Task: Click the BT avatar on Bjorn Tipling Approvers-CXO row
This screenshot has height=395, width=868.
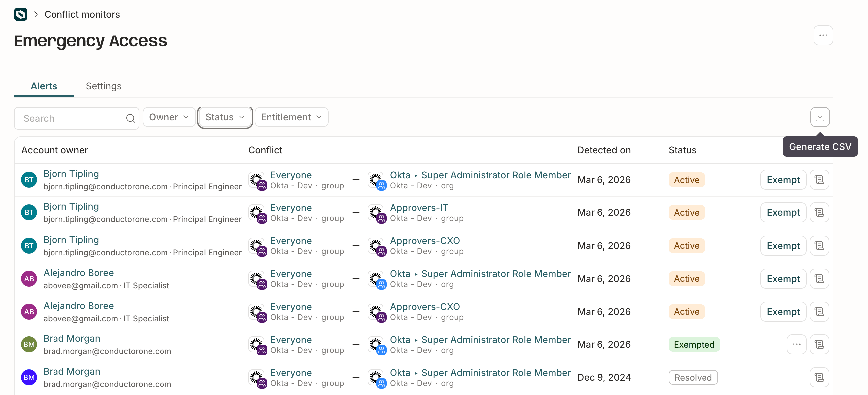Action: point(29,246)
